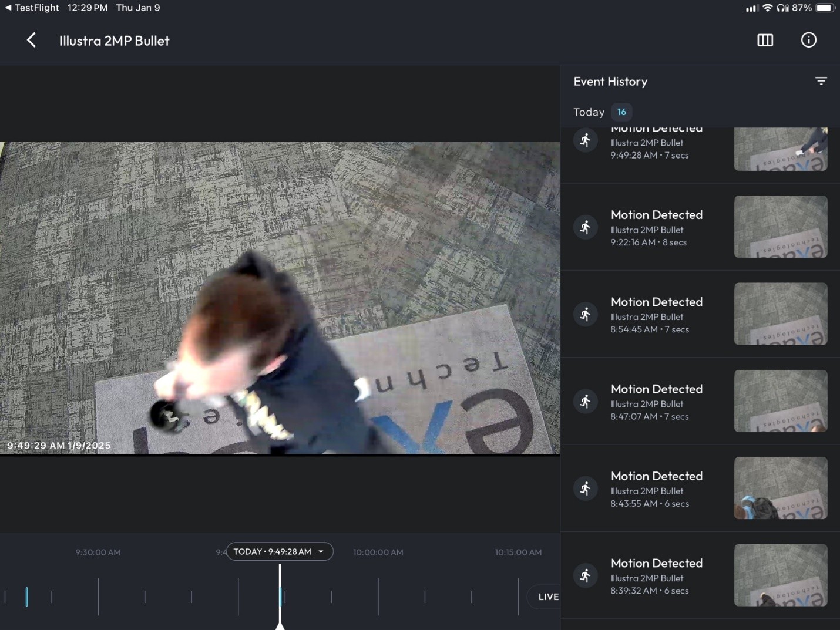Viewport: 840px width, 630px height.
Task: Click the blue event marker near 9:30 on the timeline
Action: pyautogui.click(x=26, y=597)
